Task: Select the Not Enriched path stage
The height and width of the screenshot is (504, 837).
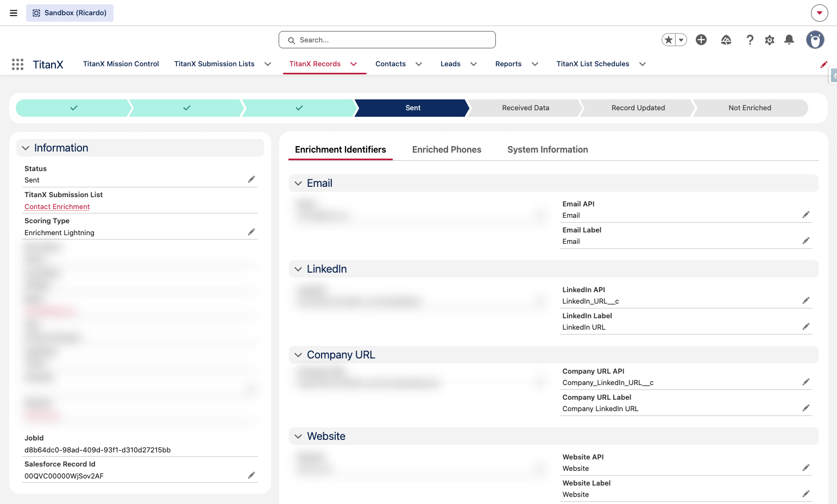Action: (750, 108)
